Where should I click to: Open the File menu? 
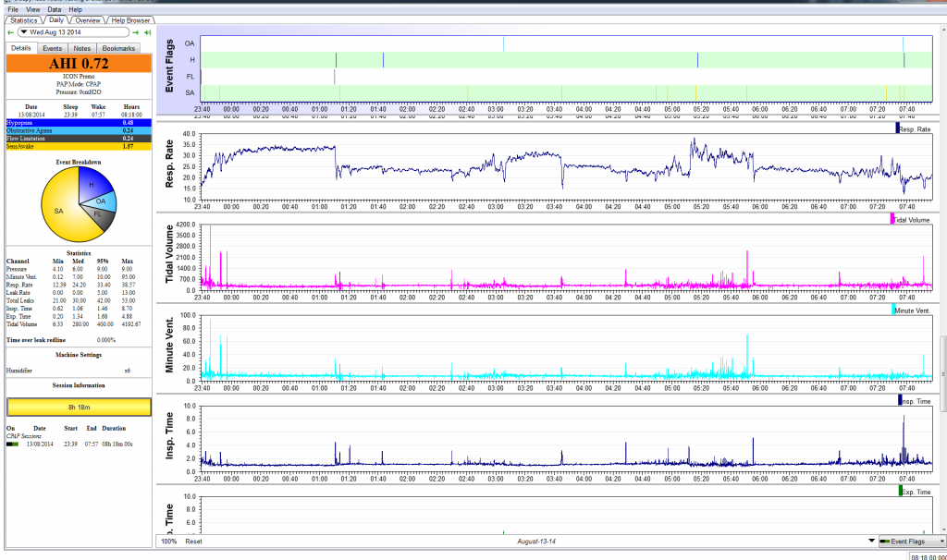[13, 9]
